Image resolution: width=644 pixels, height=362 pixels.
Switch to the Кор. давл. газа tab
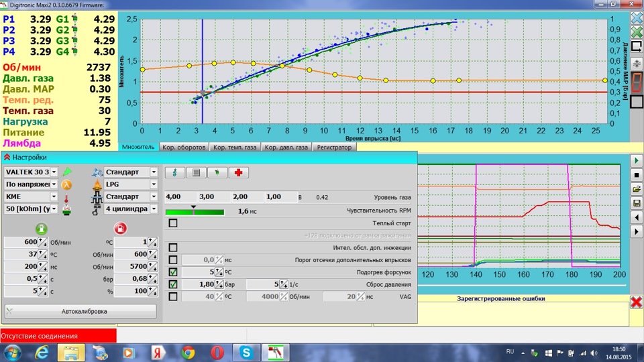(286, 147)
